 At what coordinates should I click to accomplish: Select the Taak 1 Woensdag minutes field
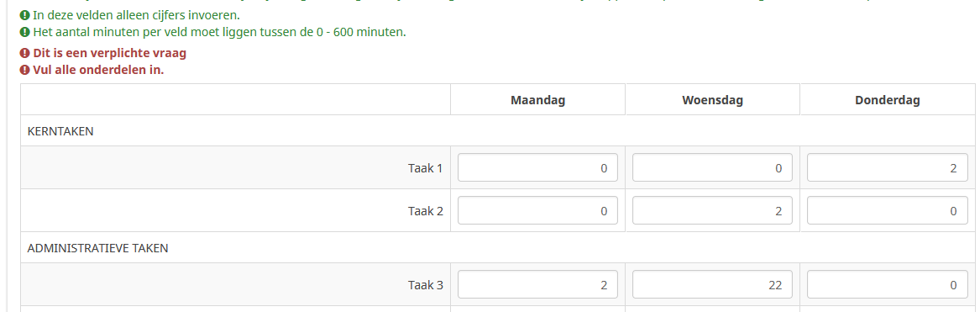tap(712, 168)
